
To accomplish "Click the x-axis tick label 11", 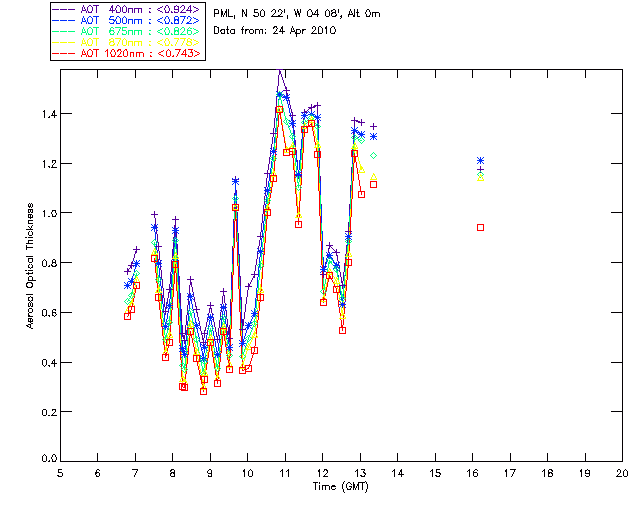I will pos(285,473).
